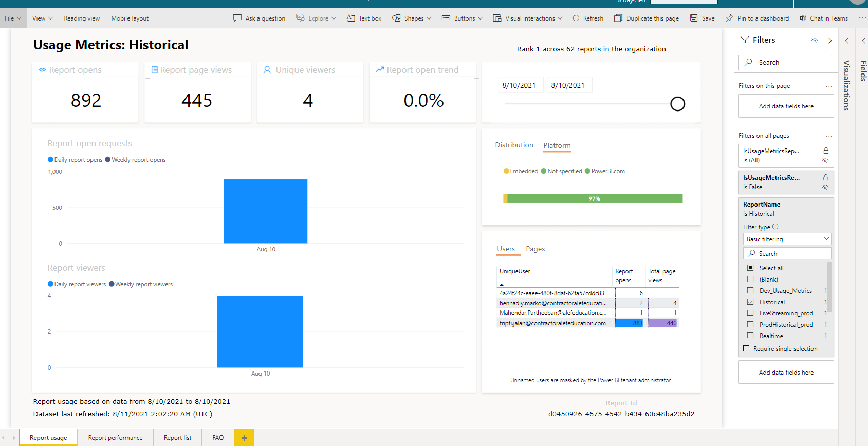Image resolution: width=868 pixels, height=446 pixels.
Task: Toggle the Select all checkbox
Action: [750, 268]
